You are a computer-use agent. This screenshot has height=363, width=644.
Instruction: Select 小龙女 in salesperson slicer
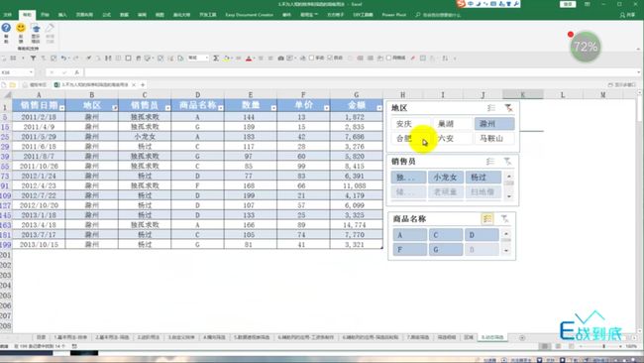coord(446,178)
